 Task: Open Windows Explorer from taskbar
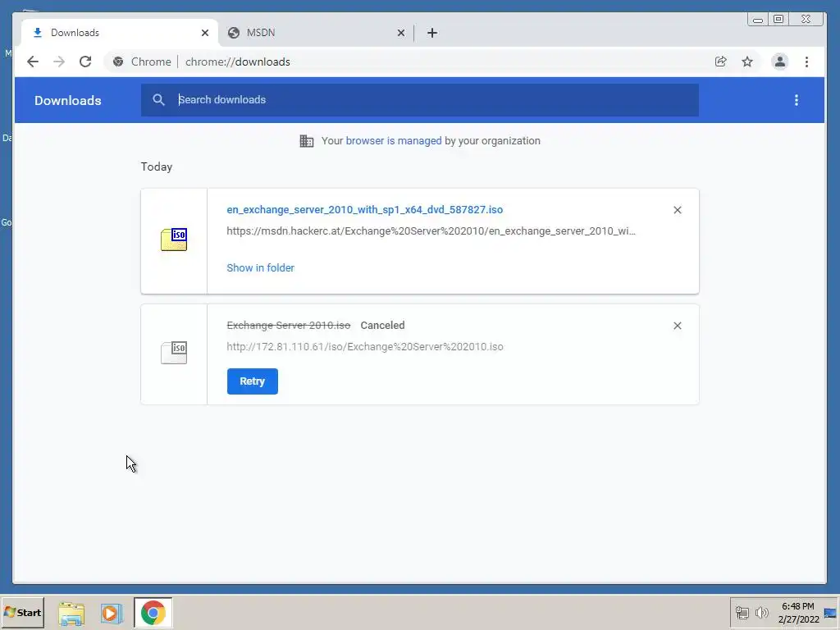tap(71, 613)
